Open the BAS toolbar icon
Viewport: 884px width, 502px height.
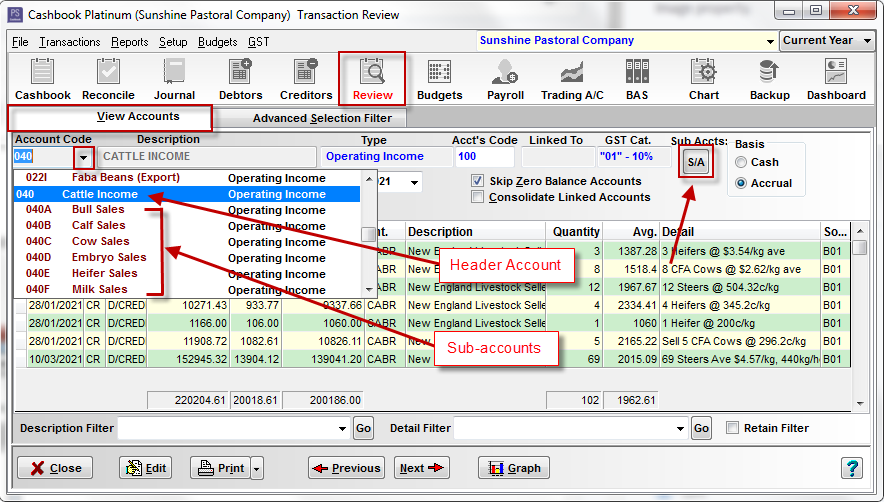click(637, 80)
